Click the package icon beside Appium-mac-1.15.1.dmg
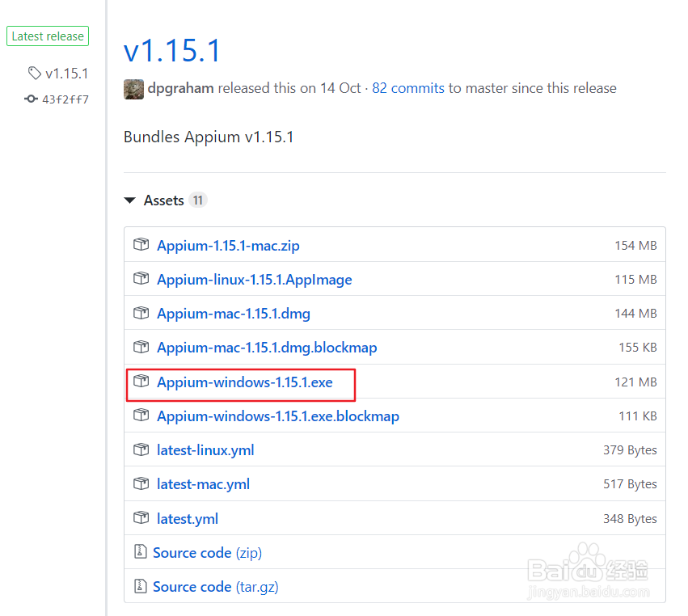This screenshot has height=616, width=688. (x=141, y=312)
